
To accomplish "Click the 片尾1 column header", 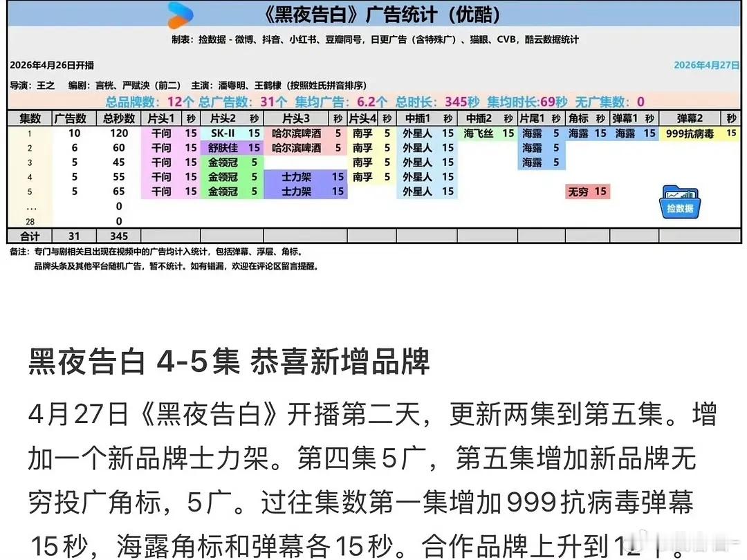I will (x=532, y=118).
